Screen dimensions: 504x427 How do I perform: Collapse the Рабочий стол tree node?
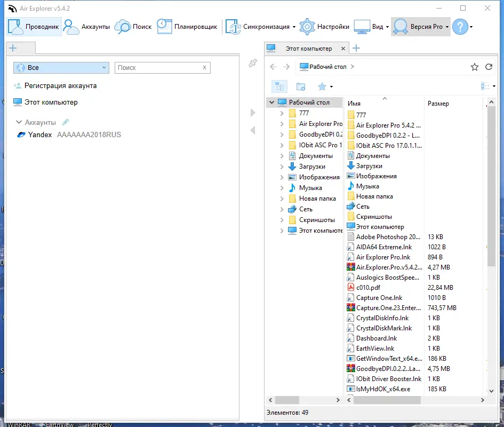pyautogui.click(x=271, y=102)
